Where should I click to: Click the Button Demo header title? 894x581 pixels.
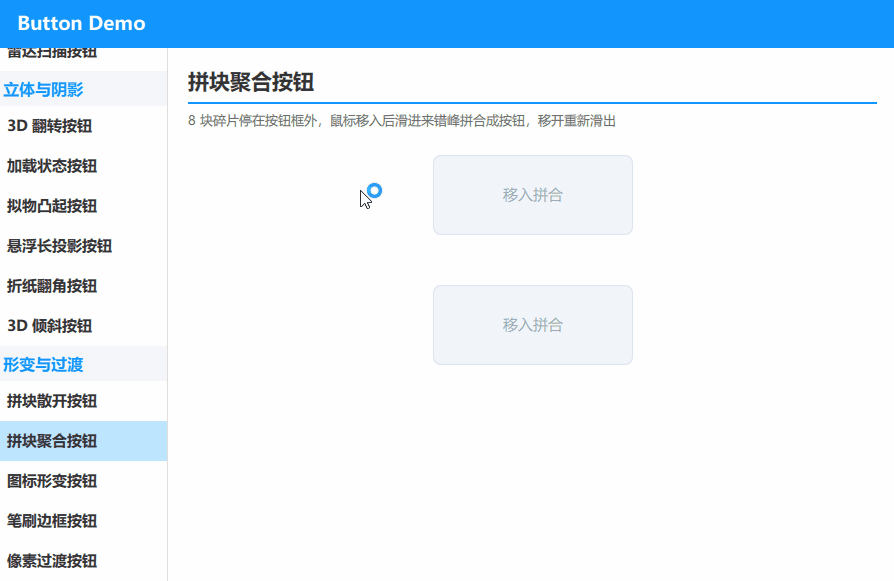click(82, 23)
